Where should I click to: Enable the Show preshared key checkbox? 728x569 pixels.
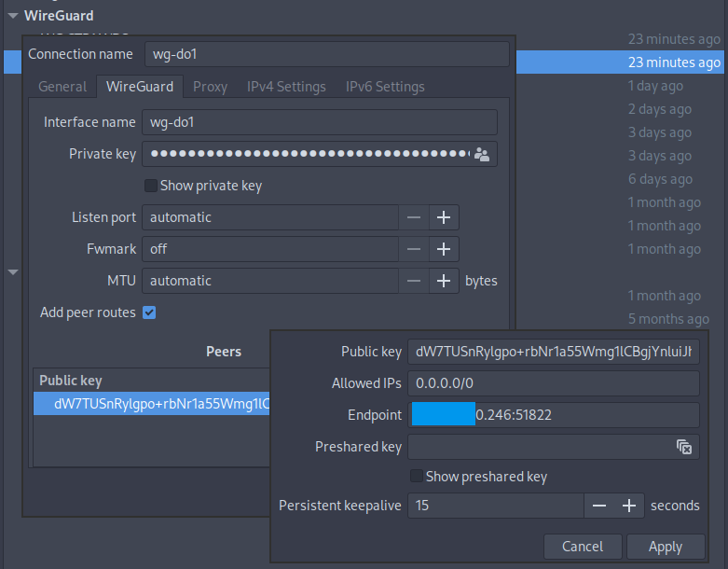pyautogui.click(x=417, y=476)
